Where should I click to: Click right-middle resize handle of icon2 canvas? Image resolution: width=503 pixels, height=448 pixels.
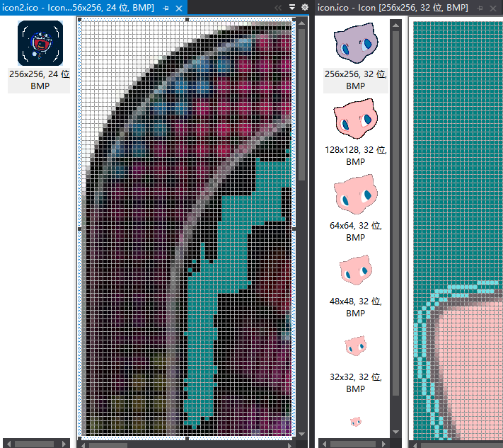[294, 229]
